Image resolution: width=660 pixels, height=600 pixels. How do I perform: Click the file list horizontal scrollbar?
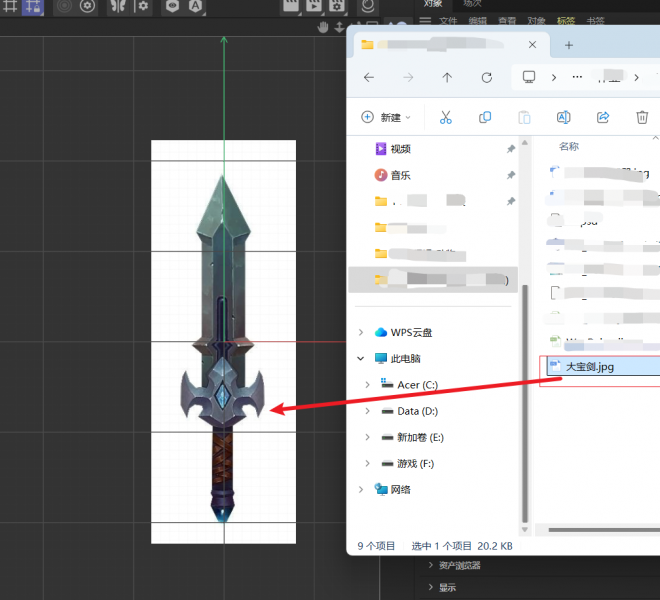(x=604, y=530)
